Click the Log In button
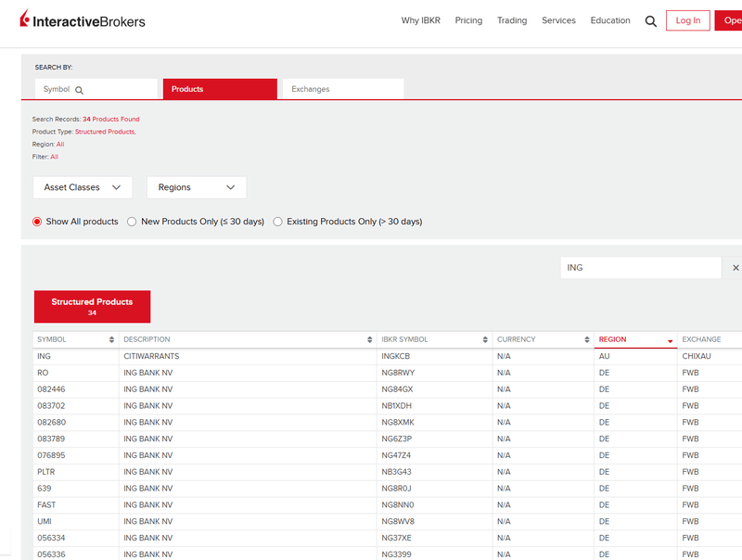742x560 pixels. 687,20
